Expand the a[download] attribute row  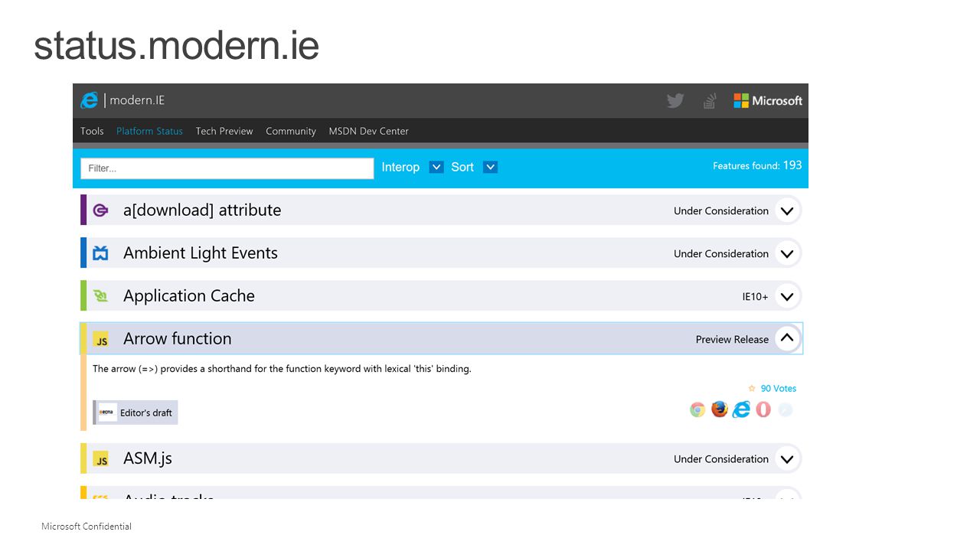click(x=787, y=210)
